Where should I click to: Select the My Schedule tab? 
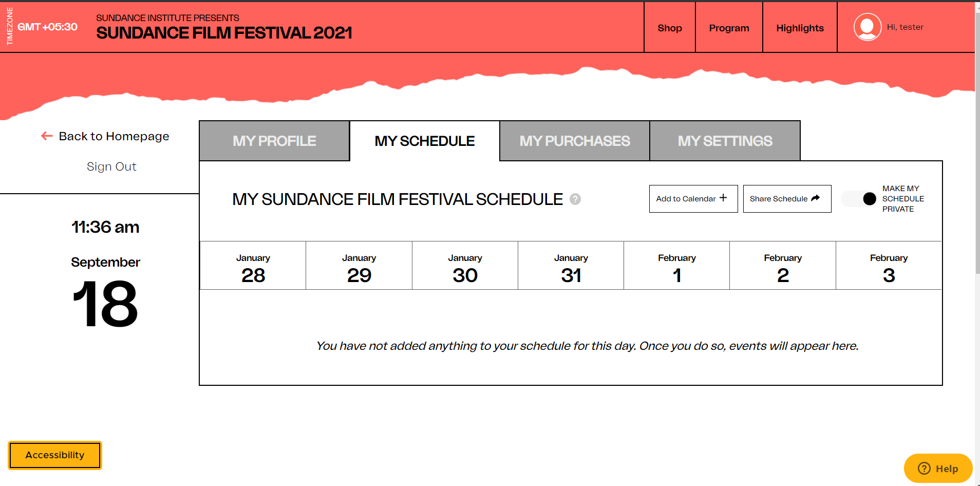(425, 141)
